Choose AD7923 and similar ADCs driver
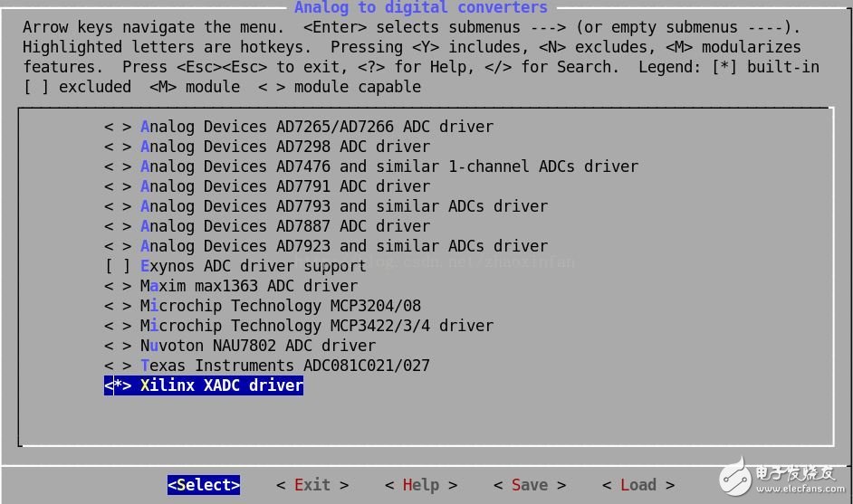 [343, 246]
